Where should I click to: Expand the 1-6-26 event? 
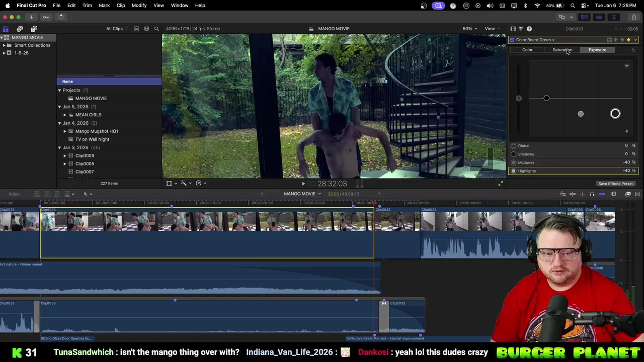point(4,53)
